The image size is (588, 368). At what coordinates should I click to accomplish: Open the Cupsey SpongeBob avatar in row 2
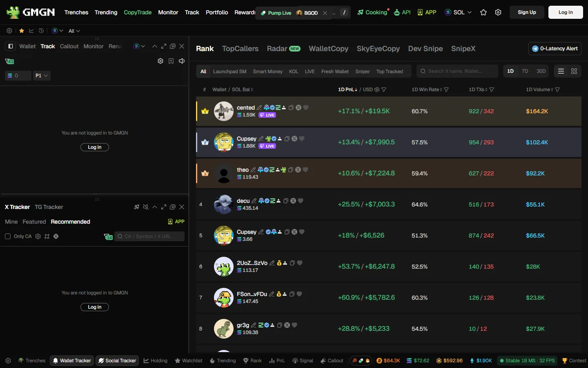[224, 142]
